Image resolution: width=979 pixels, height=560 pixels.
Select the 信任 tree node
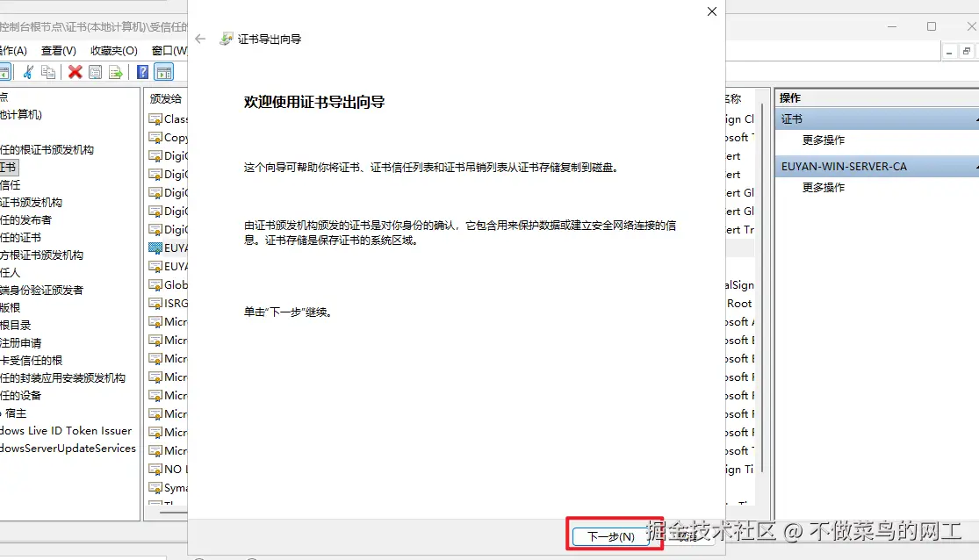tap(10, 185)
